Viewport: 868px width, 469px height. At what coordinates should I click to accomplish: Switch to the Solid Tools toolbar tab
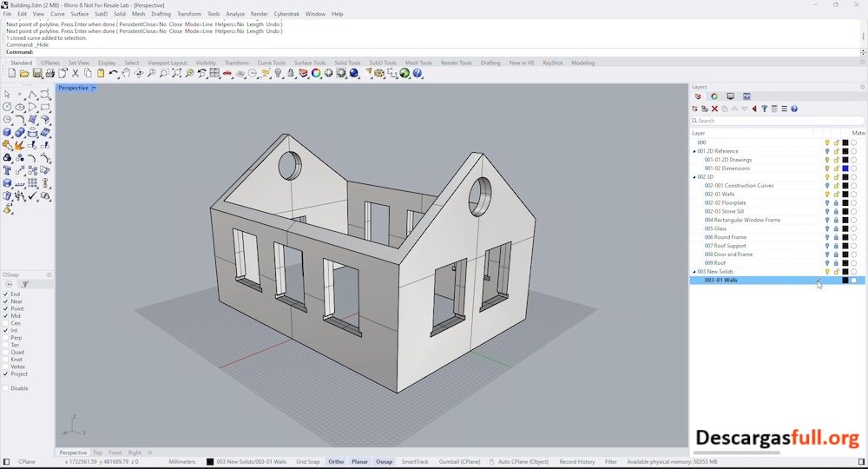(x=347, y=63)
